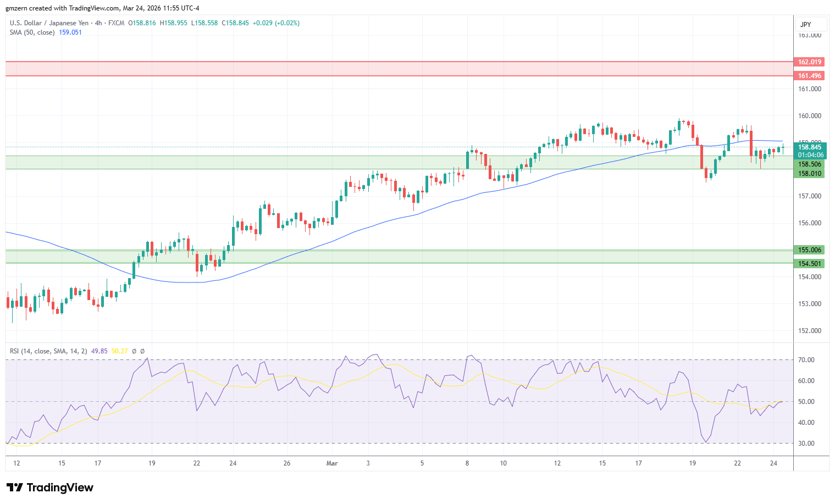Click the 70.00 level on RSI axis
The image size is (835, 504).
[806, 360]
